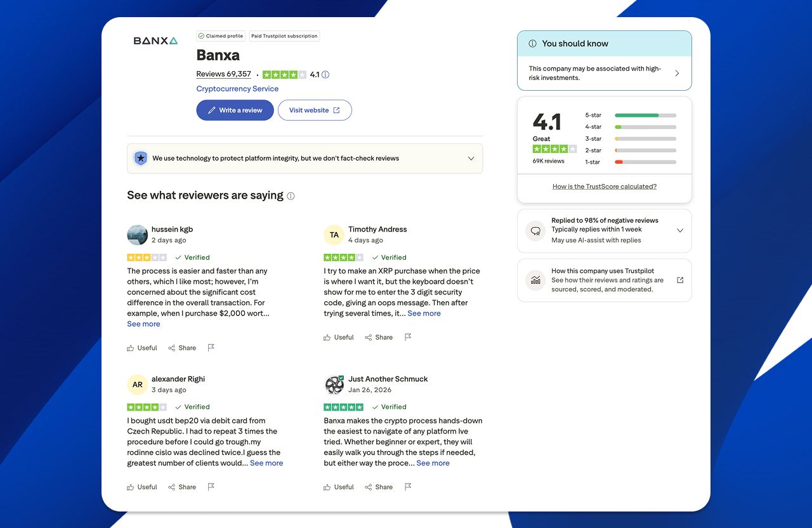Click the Verified checkmark on Timothy Andress's review
The height and width of the screenshot is (528, 812).
(374, 257)
